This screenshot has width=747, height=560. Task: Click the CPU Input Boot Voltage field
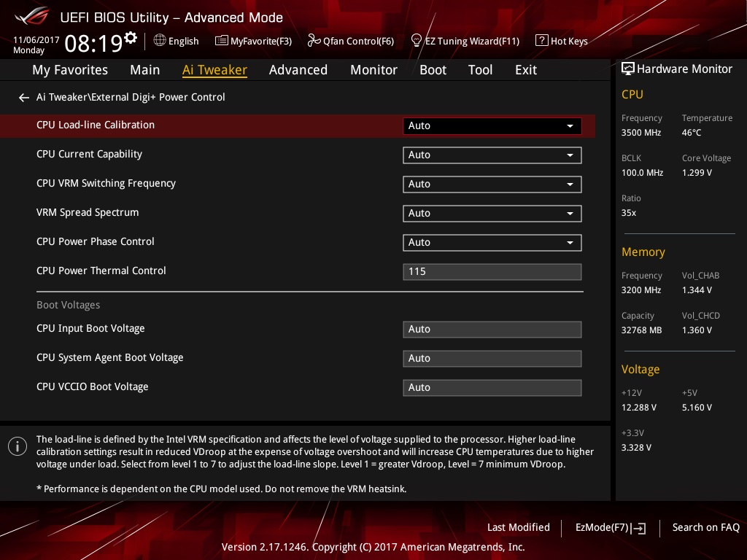click(492, 330)
